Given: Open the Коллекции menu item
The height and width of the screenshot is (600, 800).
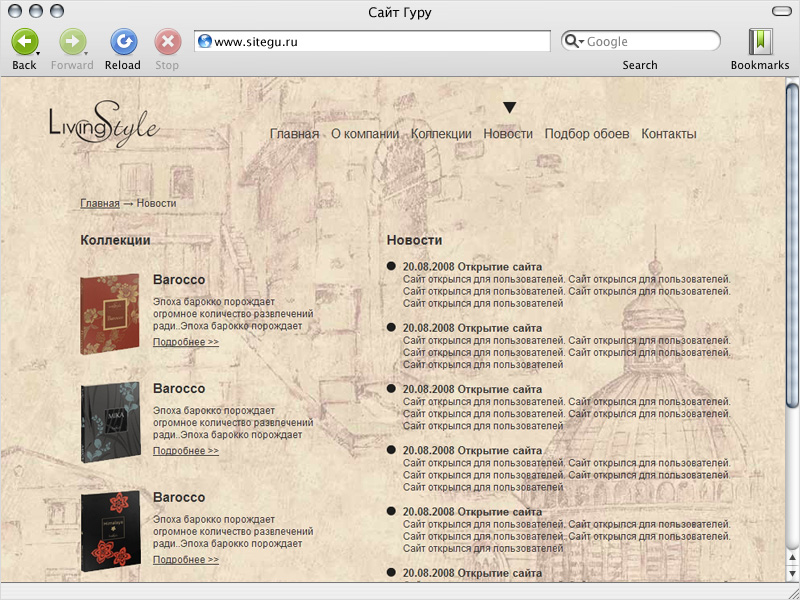Looking at the screenshot, I should tap(441, 134).
